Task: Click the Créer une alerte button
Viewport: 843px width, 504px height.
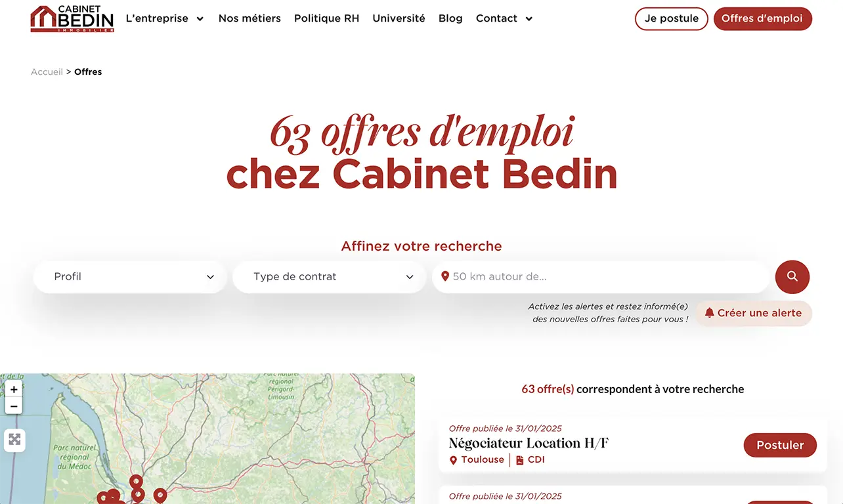Action: (x=754, y=313)
